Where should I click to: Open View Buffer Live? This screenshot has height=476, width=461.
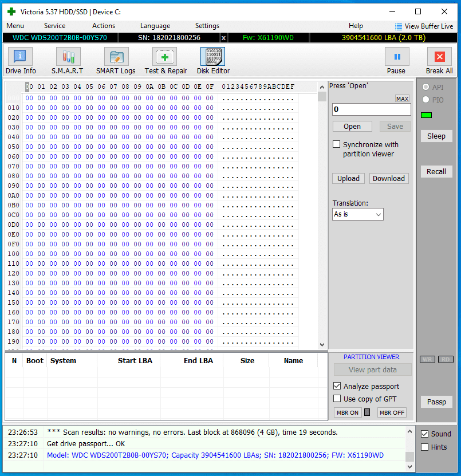[x=424, y=26]
